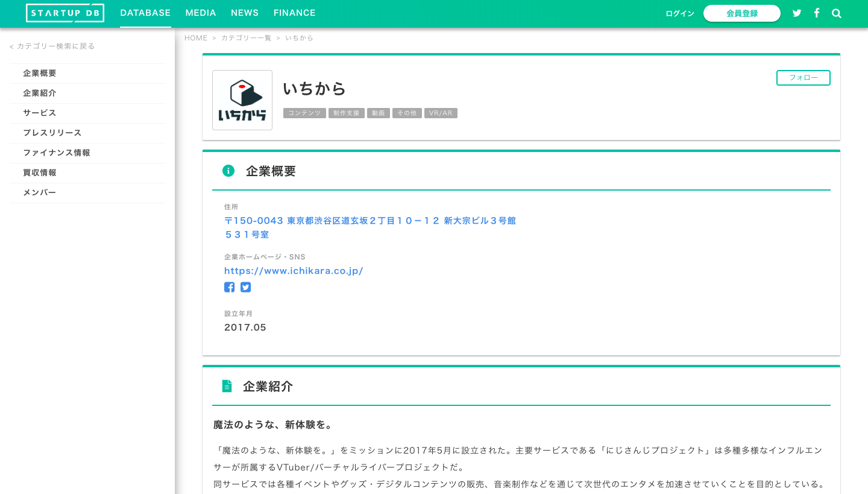Viewport: 868px width, 494px height.
Task: Switch to the MEDIA tab
Action: point(201,13)
